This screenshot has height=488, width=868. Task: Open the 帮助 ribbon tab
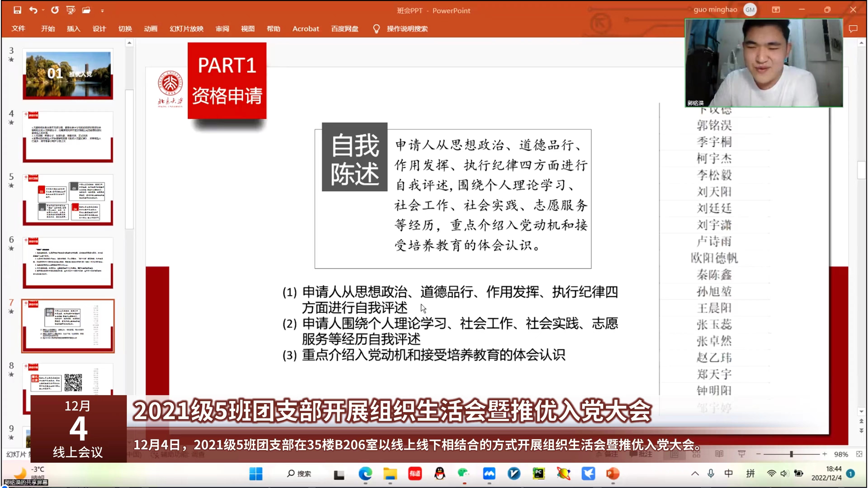pos(273,29)
